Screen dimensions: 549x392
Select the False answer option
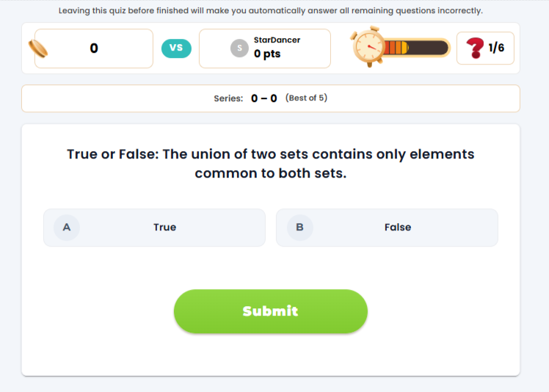pyautogui.click(x=397, y=228)
